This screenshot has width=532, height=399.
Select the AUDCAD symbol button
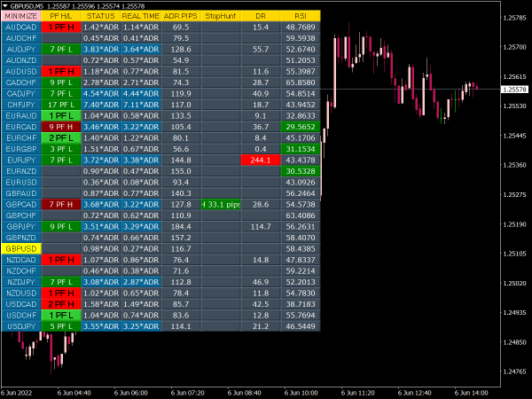(21, 27)
